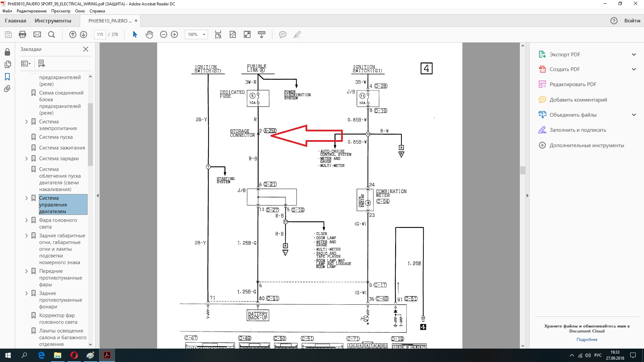Open the Просмотр menu

pos(61,11)
